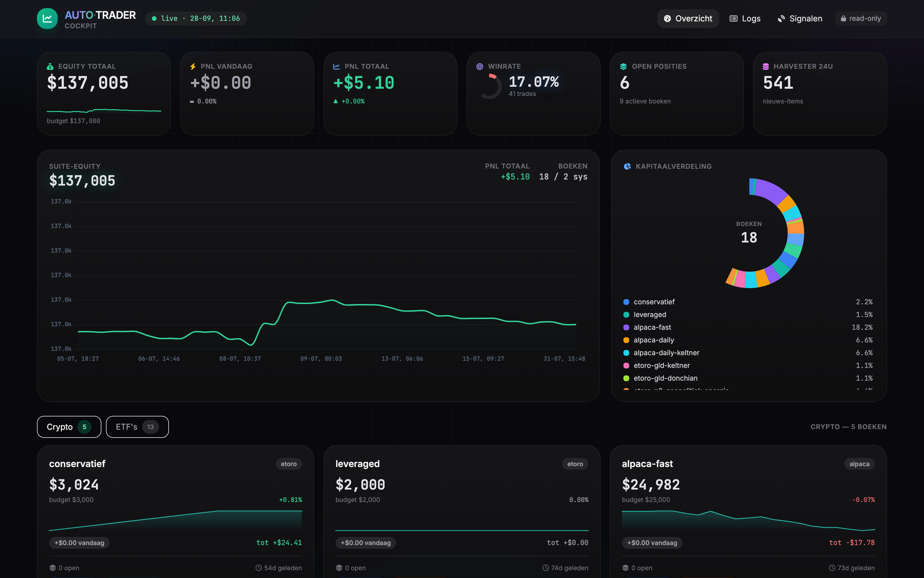Click the Winrate target icon
Viewport: 924px width, 578px height.
[x=480, y=66]
